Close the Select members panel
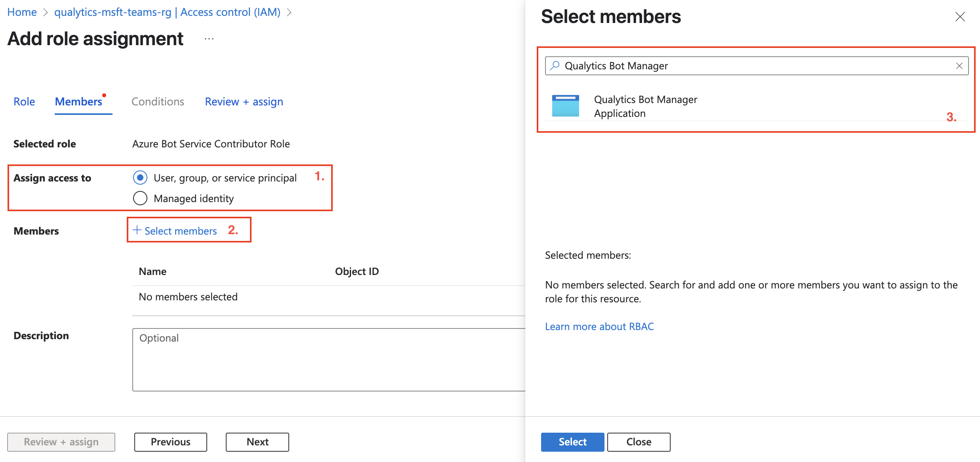Image resolution: width=980 pixels, height=462 pixels. [x=960, y=17]
